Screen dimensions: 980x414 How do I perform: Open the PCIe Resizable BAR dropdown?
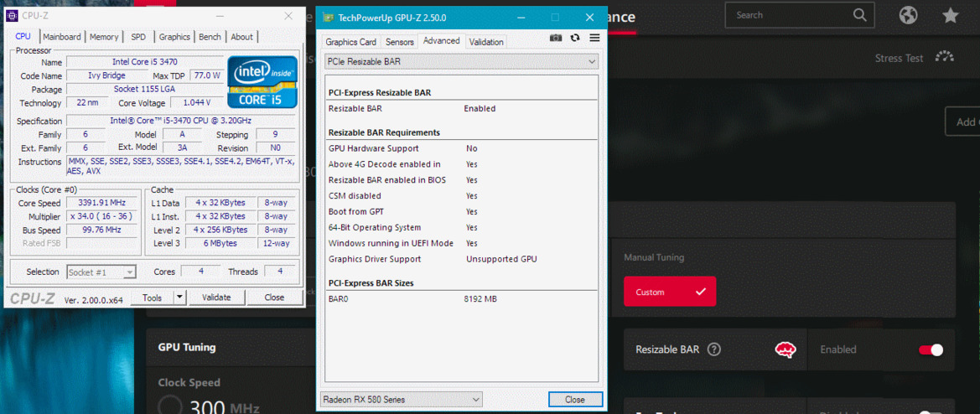461,62
